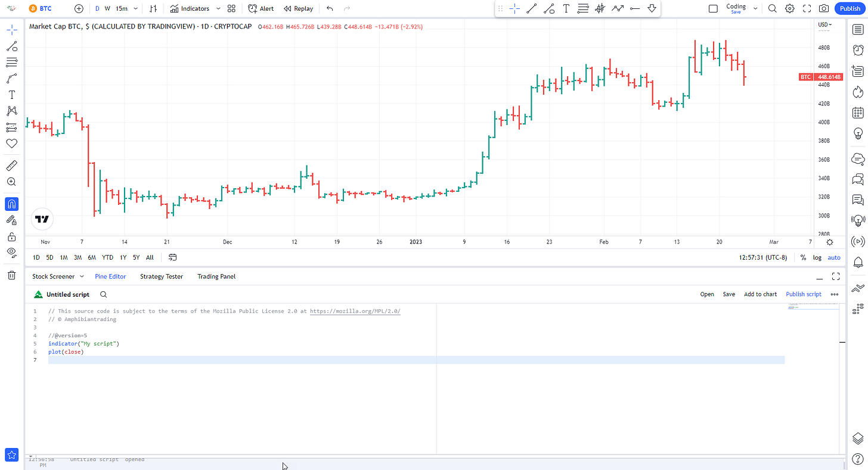Open the Watchlist panel icon

point(858,30)
